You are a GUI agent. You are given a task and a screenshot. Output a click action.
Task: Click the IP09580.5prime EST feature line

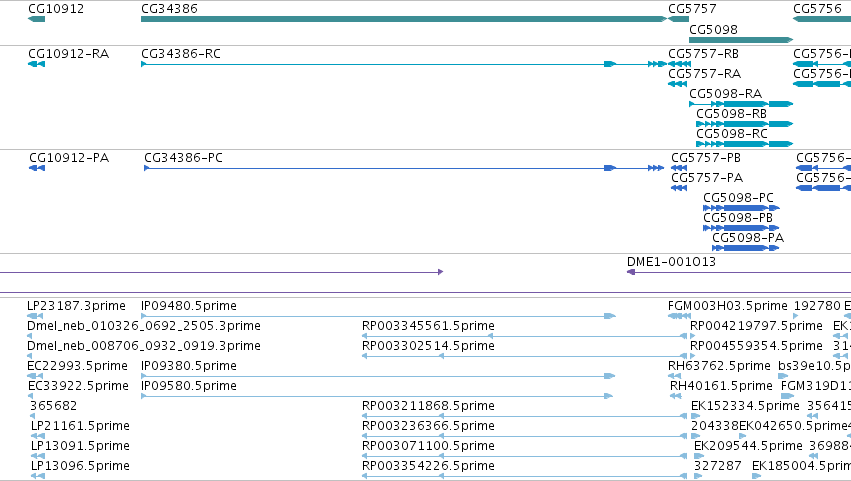(377, 396)
